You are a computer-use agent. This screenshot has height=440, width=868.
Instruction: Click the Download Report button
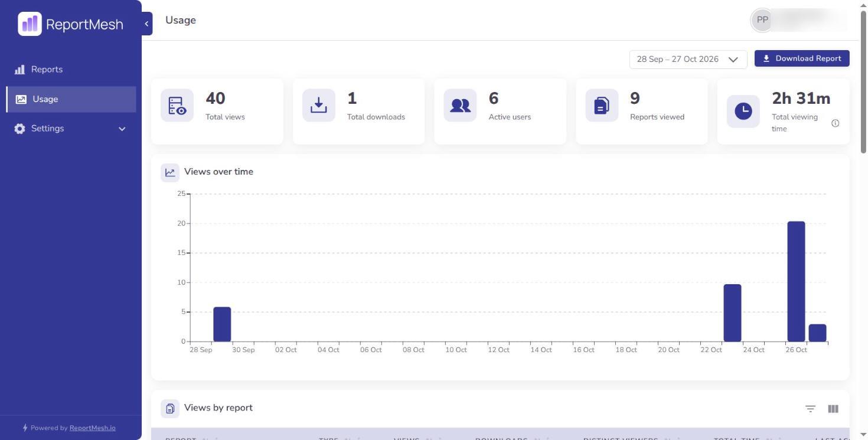coord(802,58)
